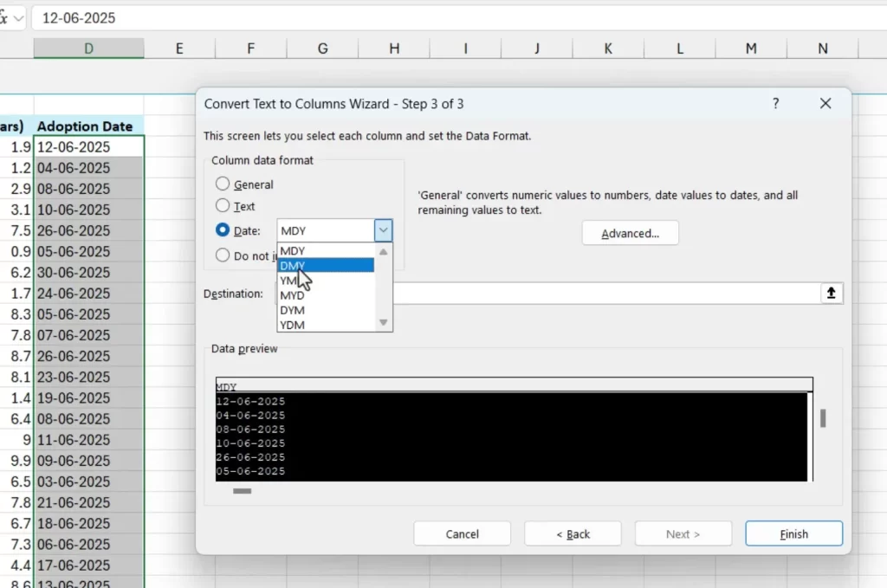Click the Destination input field

(605, 293)
